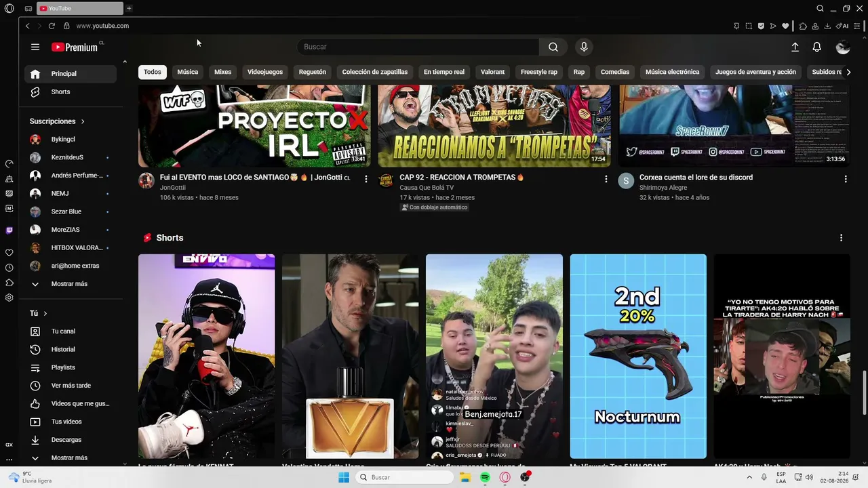Select the Videojuegos filter chip
Image resolution: width=868 pixels, height=488 pixels.
pos(265,72)
